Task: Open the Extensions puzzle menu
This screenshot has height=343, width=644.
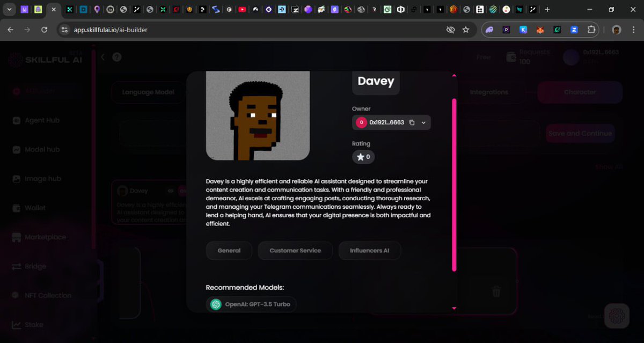Action: (x=591, y=30)
